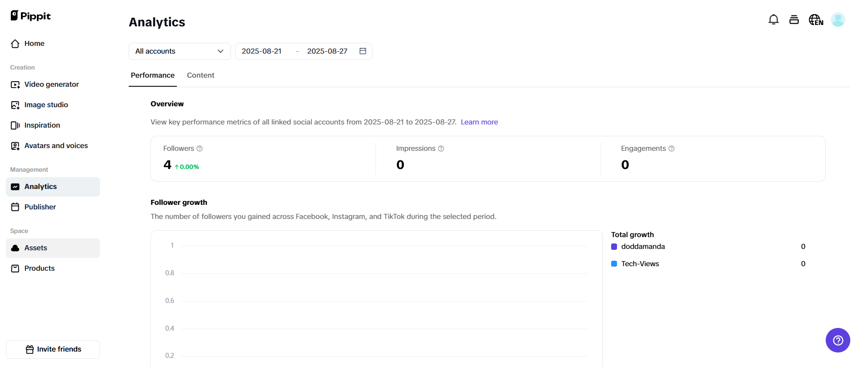Viewport: 868px width, 367px height.
Task: Open the language globe EN selector
Action: 816,20
